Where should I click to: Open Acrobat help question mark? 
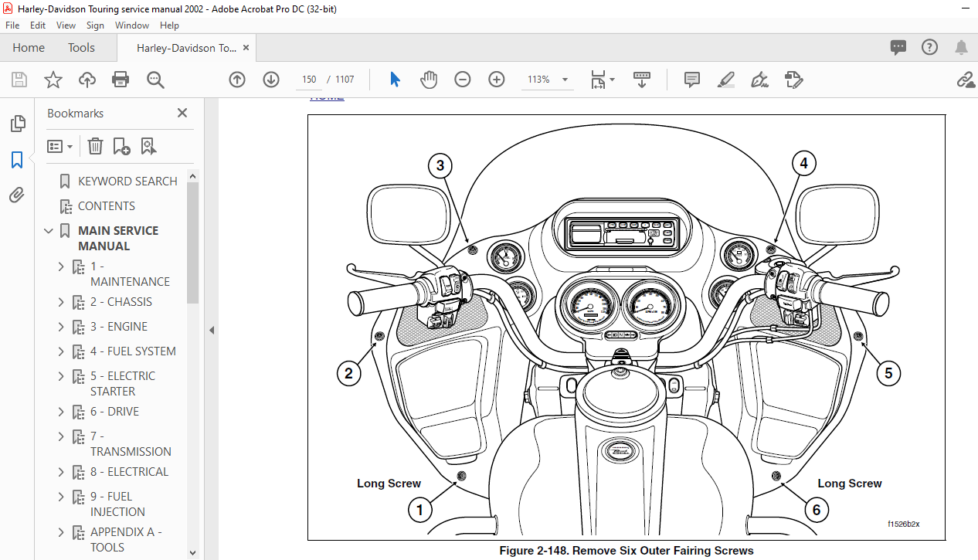tap(929, 48)
